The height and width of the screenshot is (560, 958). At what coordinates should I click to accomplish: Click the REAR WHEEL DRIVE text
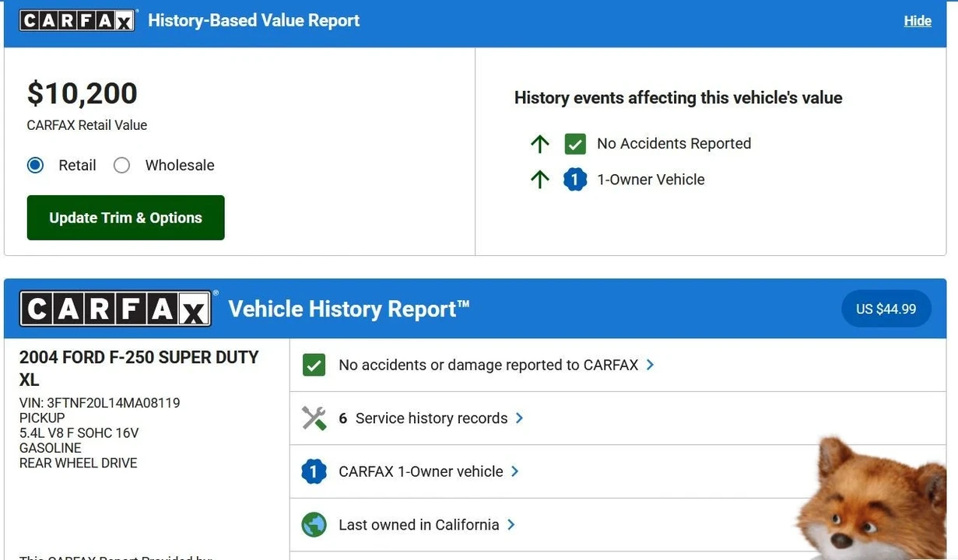coord(79,463)
